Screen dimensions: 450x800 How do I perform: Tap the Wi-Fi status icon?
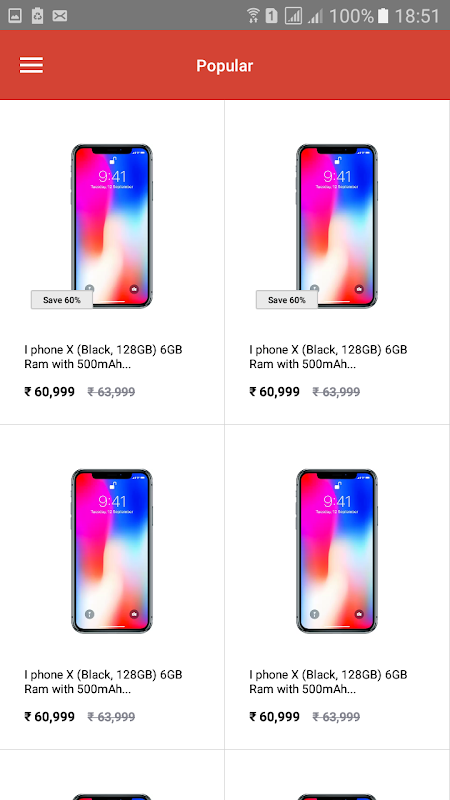(253, 16)
